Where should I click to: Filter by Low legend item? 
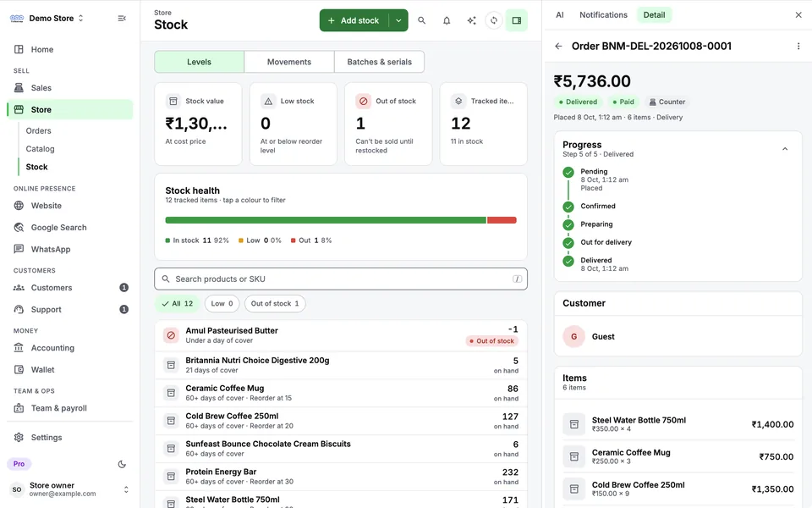click(x=260, y=240)
